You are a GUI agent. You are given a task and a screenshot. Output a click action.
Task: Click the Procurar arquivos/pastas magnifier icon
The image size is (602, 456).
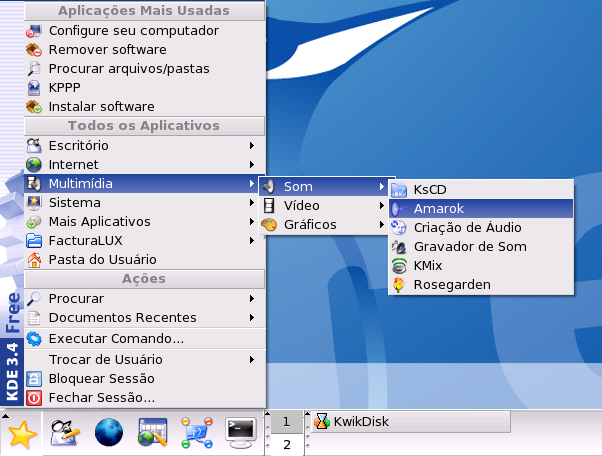tap(34, 69)
